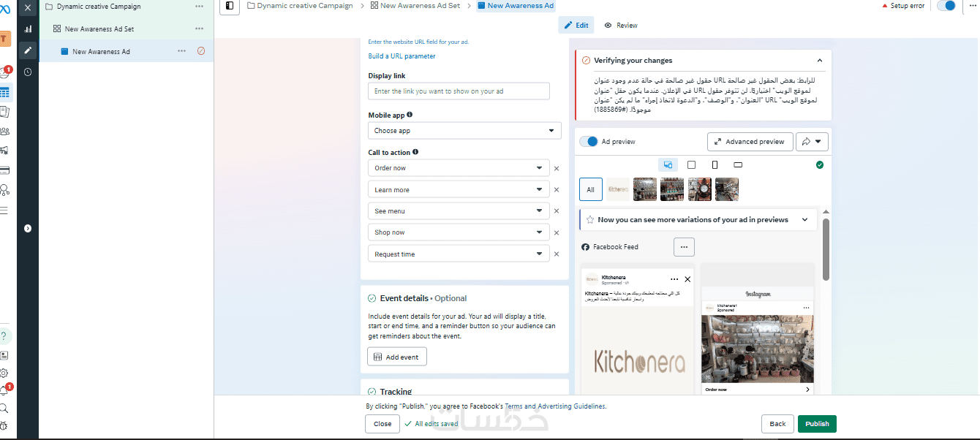The image size is (980, 440).
Task: Click the Display link input field
Action: coord(459,91)
